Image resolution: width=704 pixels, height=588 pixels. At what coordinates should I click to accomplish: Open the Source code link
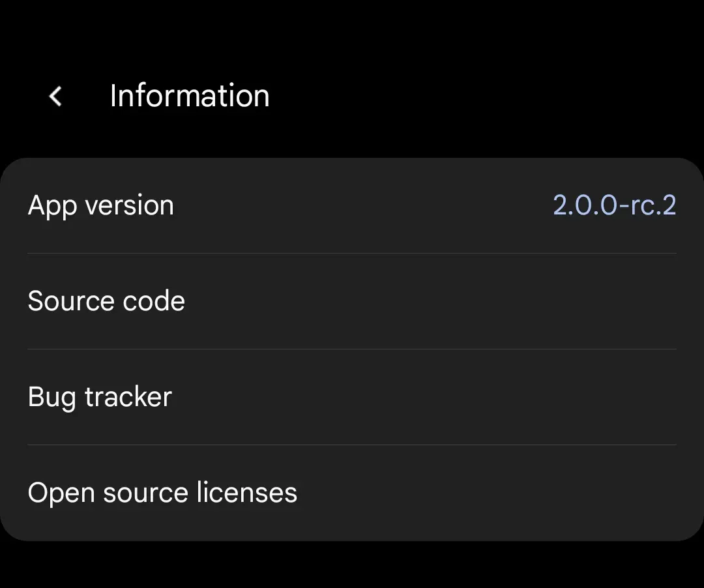pos(352,301)
